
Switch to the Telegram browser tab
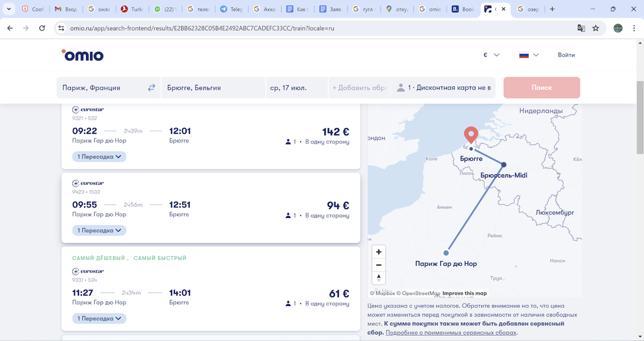pos(232,9)
